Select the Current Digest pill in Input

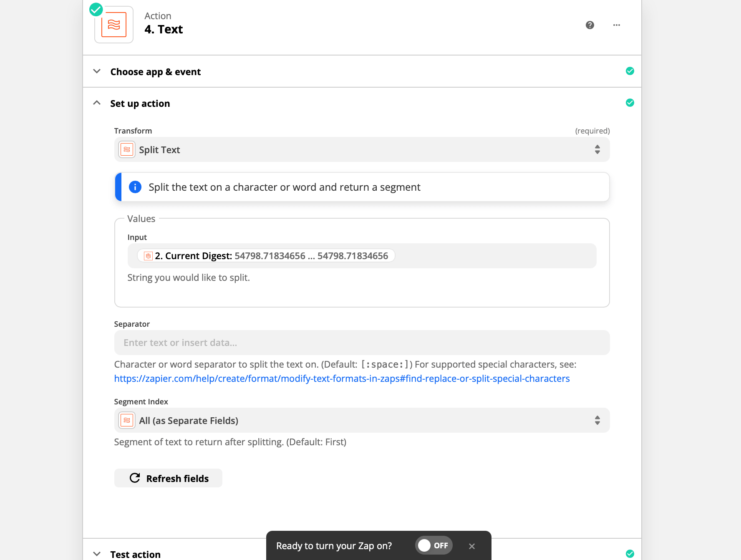coord(266,256)
